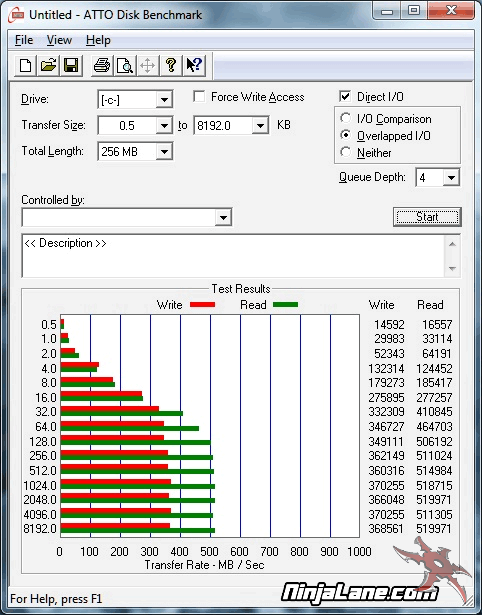Click read value 16557 for 0.5 KB
Screen dimensions: 482x615
pyautogui.click(x=437, y=325)
